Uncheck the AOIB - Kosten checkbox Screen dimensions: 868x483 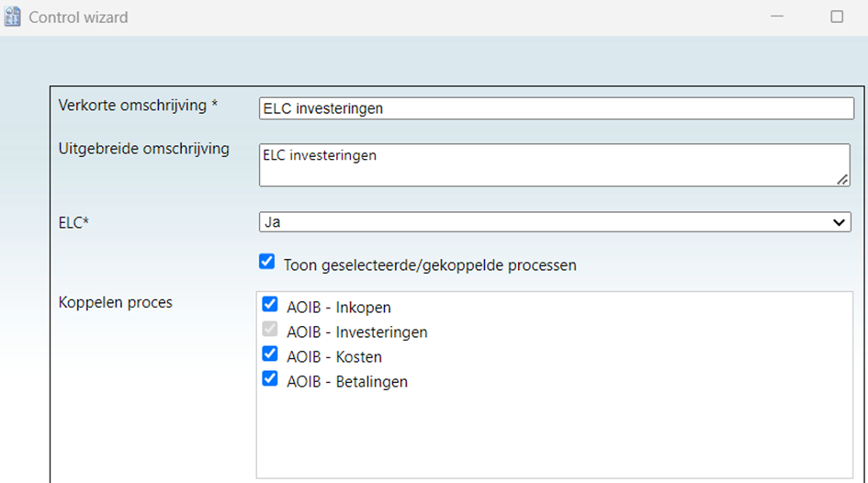point(270,354)
